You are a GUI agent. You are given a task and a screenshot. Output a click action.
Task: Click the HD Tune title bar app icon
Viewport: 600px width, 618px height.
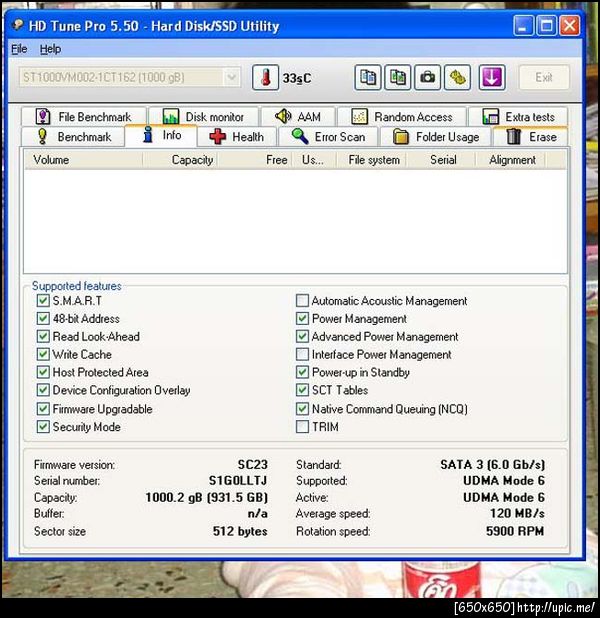click(18, 25)
